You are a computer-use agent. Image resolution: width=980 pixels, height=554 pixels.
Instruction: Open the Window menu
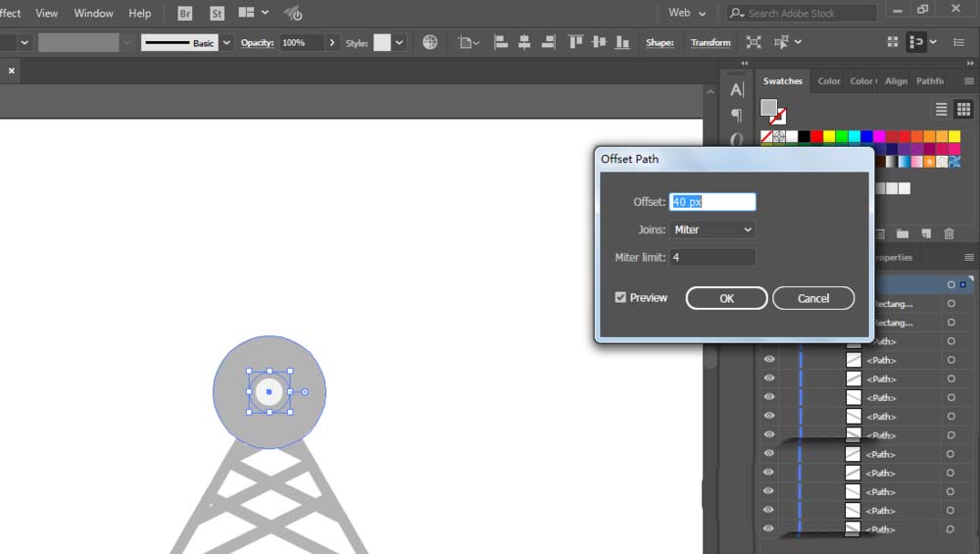[x=93, y=14]
